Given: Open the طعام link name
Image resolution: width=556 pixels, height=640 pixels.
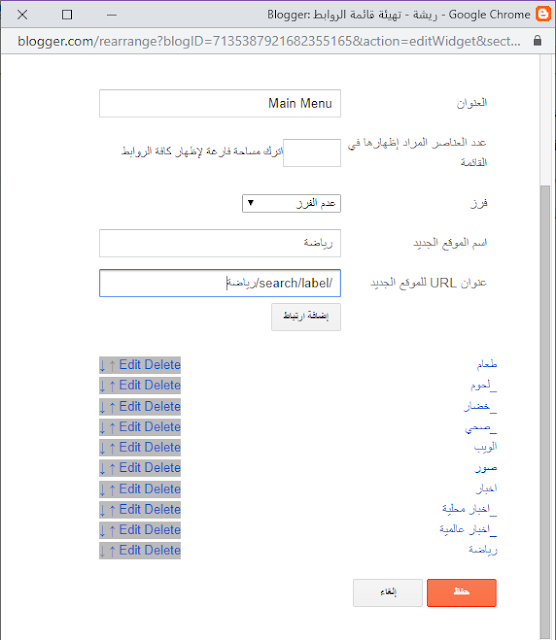Looking at the screenshot, I should [487, 364].
